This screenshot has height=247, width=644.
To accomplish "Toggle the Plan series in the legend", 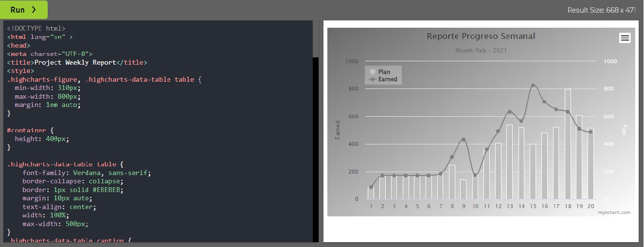I will [x=384, y=72].
